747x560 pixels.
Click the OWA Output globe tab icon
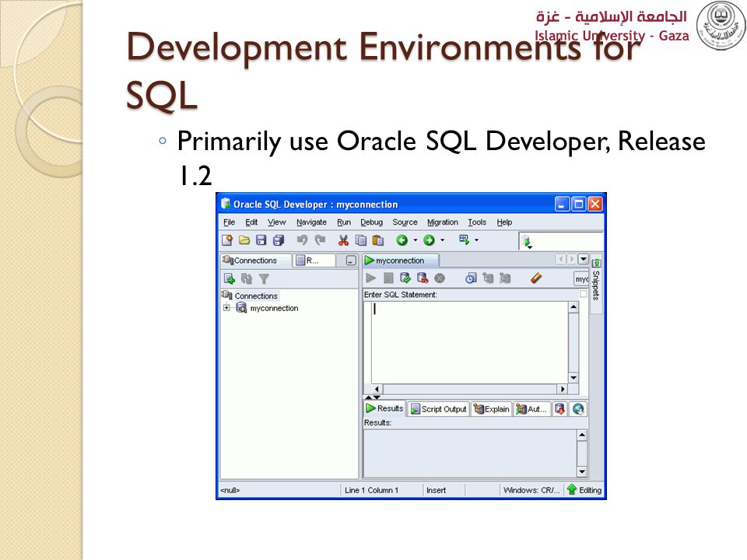pyautogui.click(x=578, y=409)
